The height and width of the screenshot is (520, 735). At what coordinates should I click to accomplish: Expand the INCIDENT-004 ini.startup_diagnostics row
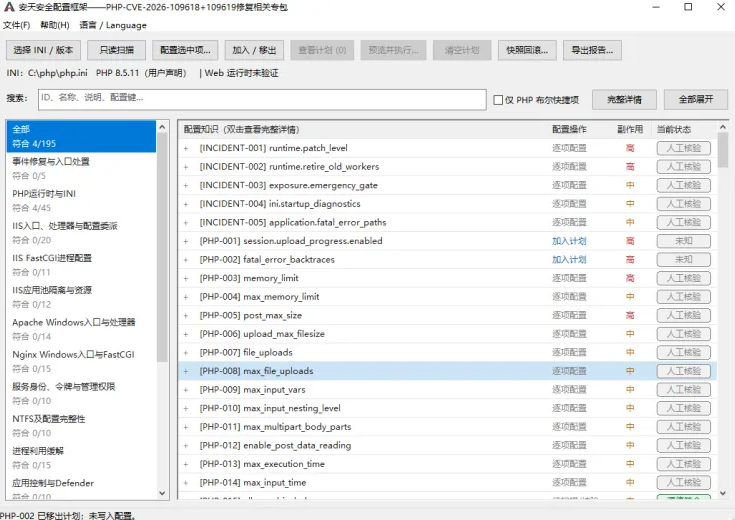(x=186, y=204)
